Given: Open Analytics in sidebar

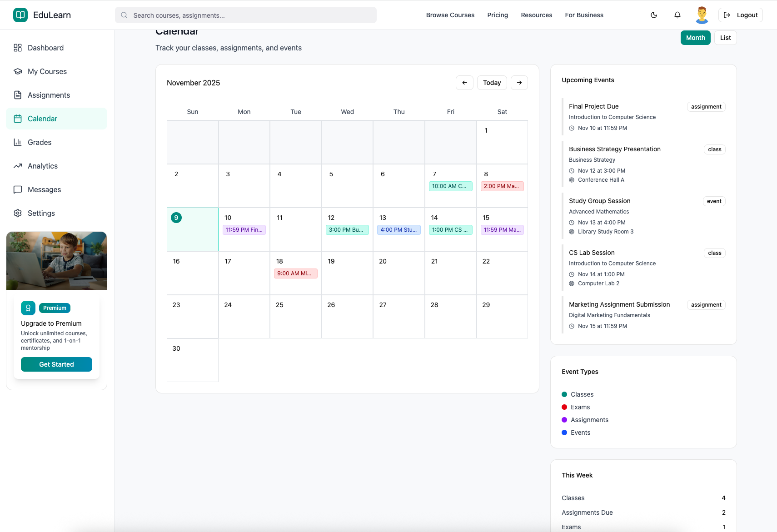Looking at the screenshot, I should (43, 166).
